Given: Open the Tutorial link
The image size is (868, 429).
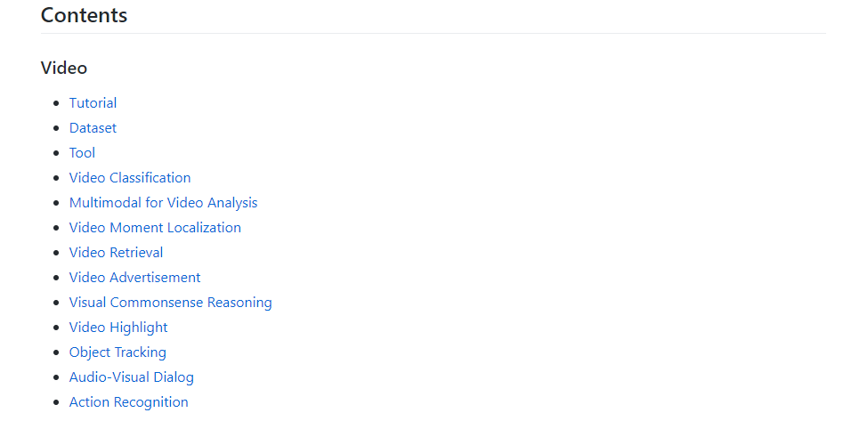Looking at the screenshot, I should pos(93,103).
